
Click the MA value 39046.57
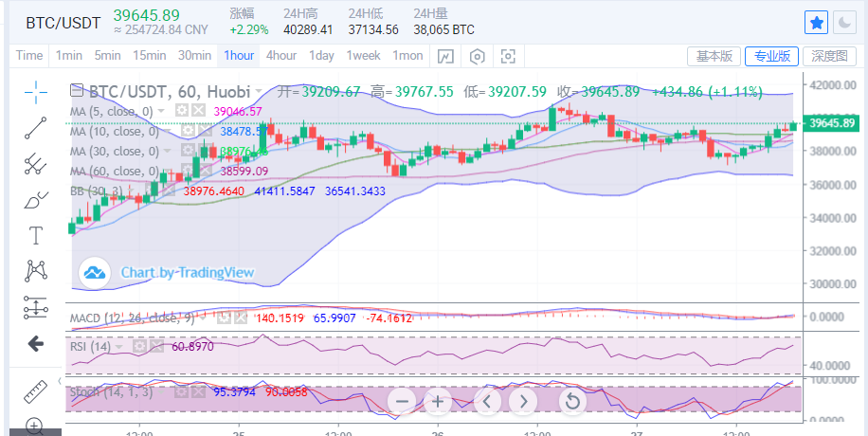238,111
